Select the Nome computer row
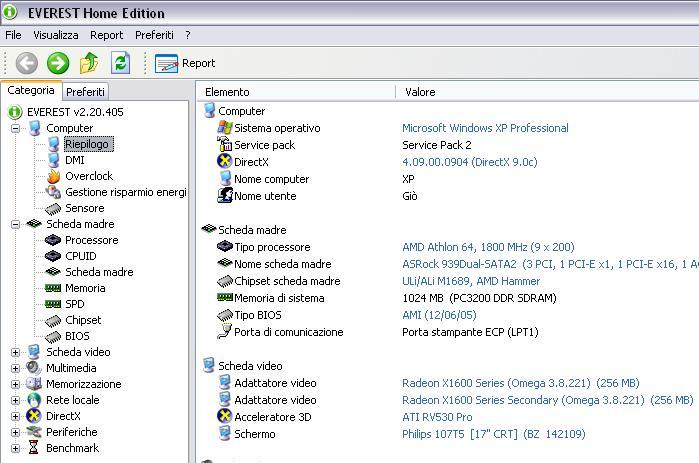The height and width of the screenshot is (463, 699). point(448,179)
